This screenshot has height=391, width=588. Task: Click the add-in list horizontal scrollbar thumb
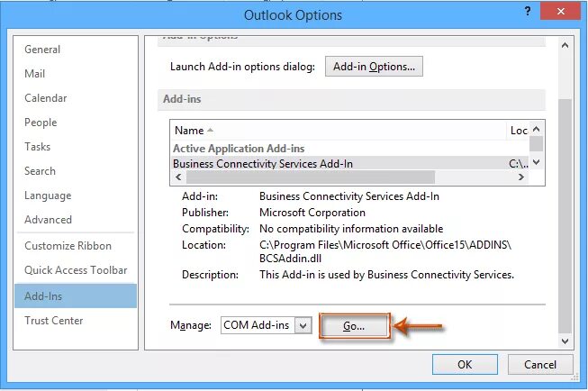click(311, 177)
